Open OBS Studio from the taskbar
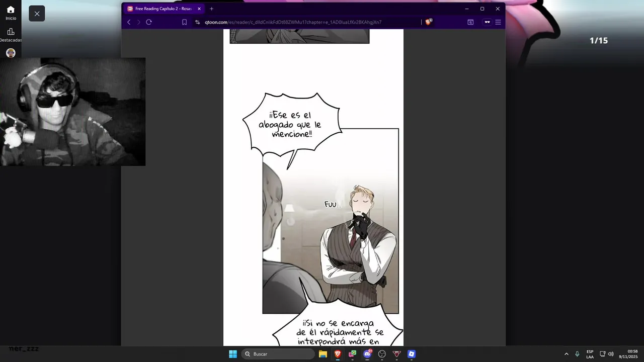This screenshot has height=362, width=644. pos(382,354)
